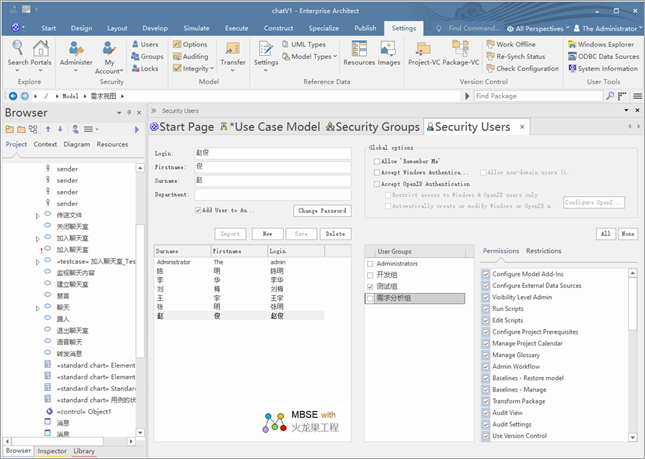Expand the 聊天 tree node
The image size is (645, 459).
pyautogui.click(x=37, y=308)
